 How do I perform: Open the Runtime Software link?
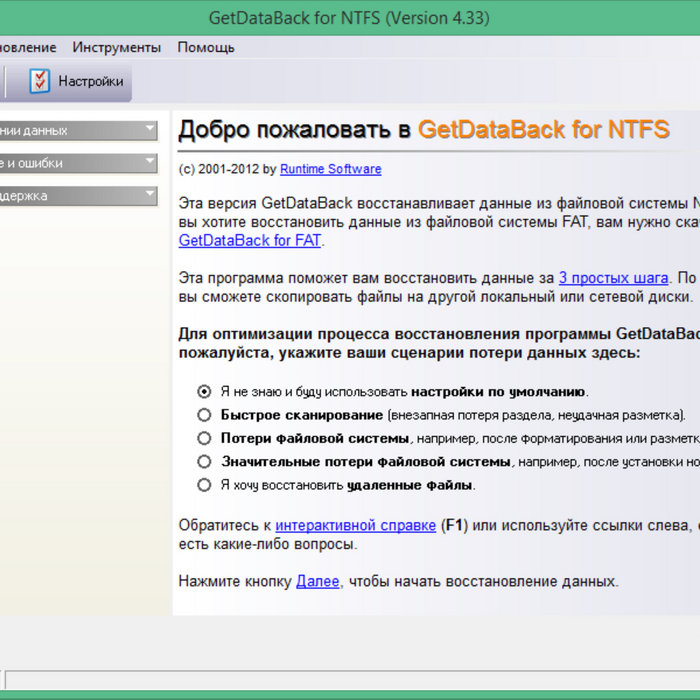pyautogui.click(x=330, y=169)
